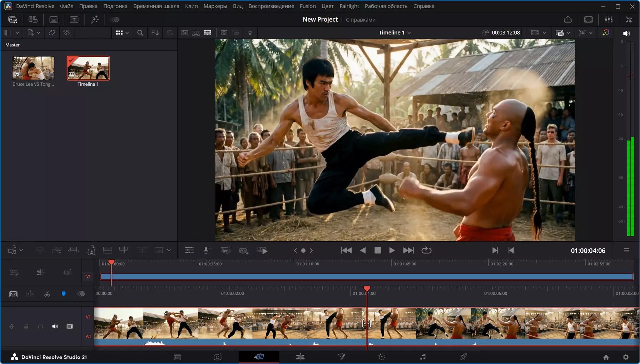640x364 pixels.
Task: Lock the V1 track with padlock icon
Action: tap(26, 327)
